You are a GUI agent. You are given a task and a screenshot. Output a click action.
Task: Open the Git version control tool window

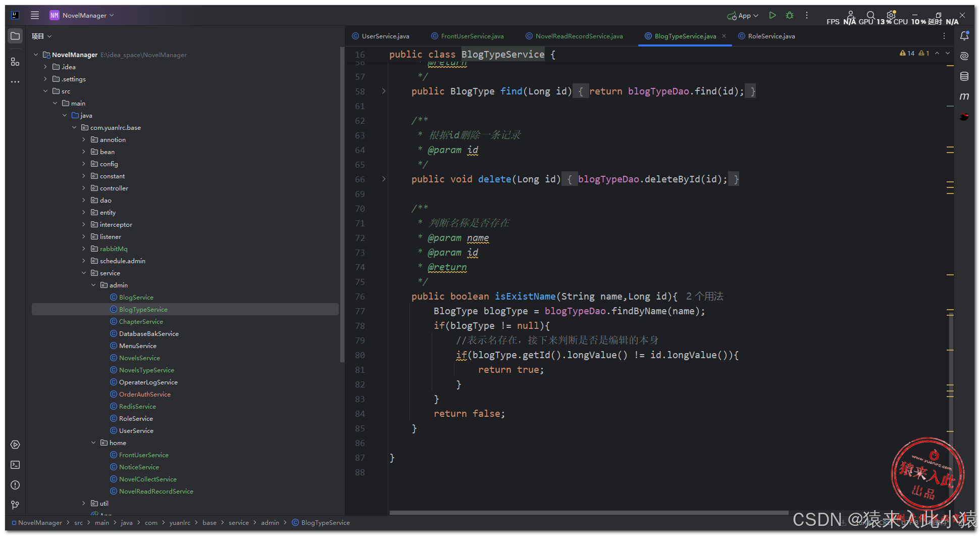pos(15,505)
